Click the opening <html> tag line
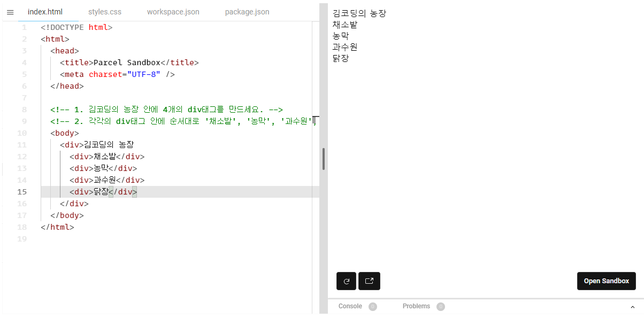Image resolution: width=644 pixels, height=319 pixels. point(55,39)
